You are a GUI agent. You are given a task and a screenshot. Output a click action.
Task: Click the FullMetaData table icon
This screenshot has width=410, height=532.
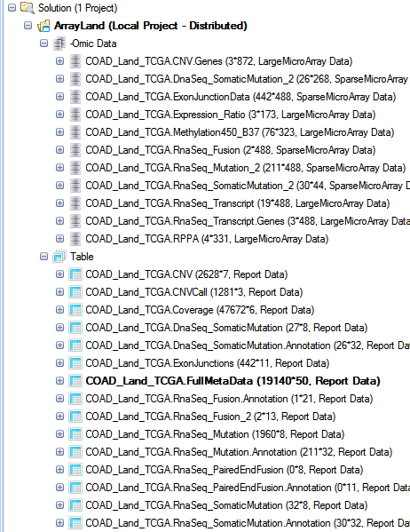click(75, 381)
